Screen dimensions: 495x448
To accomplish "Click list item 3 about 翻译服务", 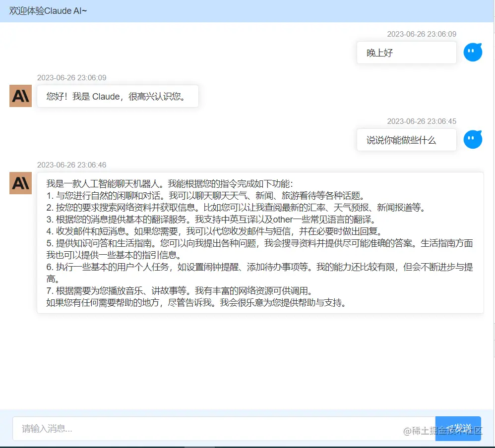I will (x=211, y=219).
